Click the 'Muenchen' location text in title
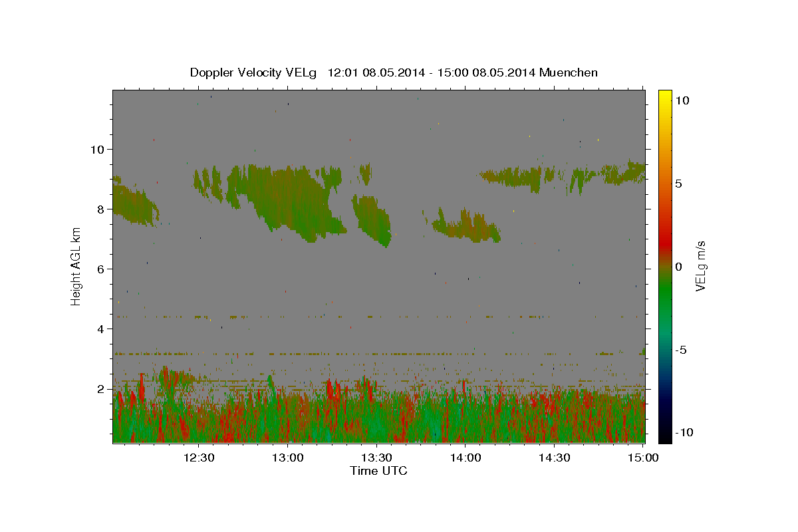The image size is (798, 532). (x=569, y=72)
